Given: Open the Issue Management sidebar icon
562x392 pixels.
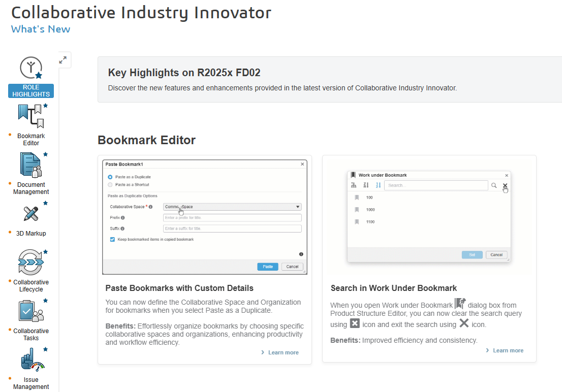Looking at the screenshot, I should click(30, 360).
